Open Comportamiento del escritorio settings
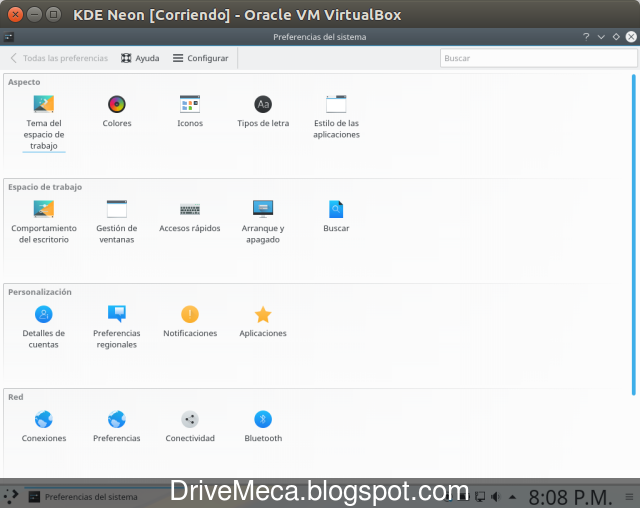The height and width of the screenshot is (508, 640). (x=44, y=222)
